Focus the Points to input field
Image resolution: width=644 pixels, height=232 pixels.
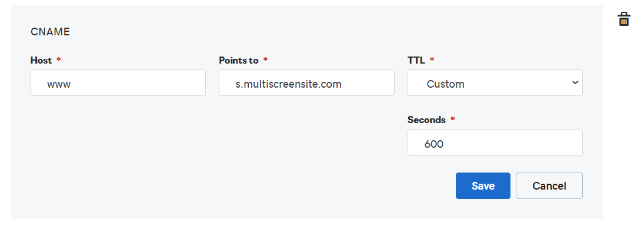pos(306,82)
